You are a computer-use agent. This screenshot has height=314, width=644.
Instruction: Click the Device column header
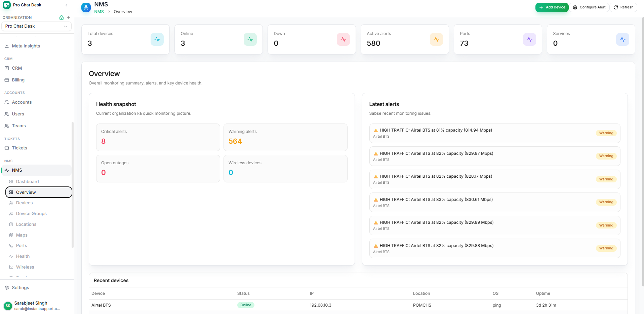point(98,293)
